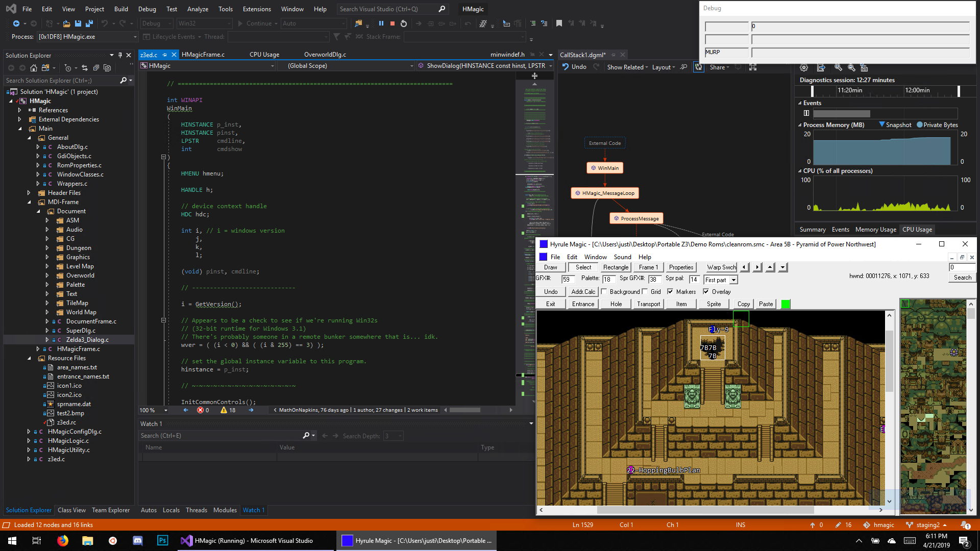Click Zoom In icon in Diagnostics
The image size is (980, 551).
pyautogui.click(x=838, y=67)
